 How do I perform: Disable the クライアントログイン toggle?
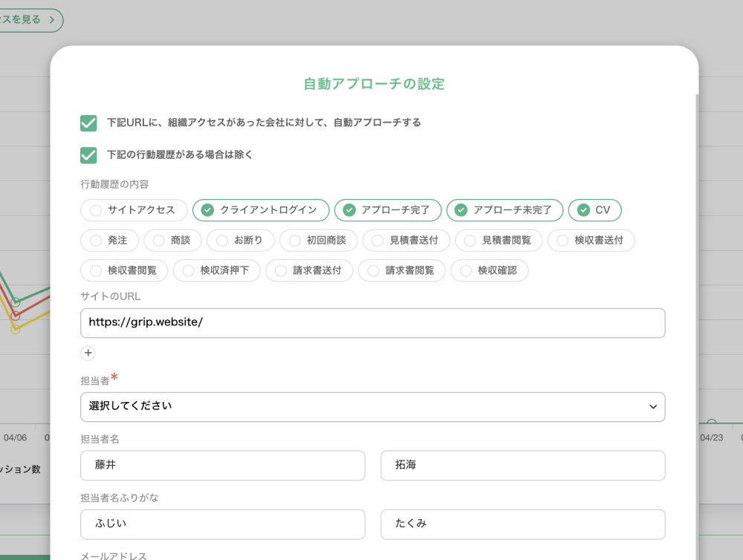coord(261,210)
